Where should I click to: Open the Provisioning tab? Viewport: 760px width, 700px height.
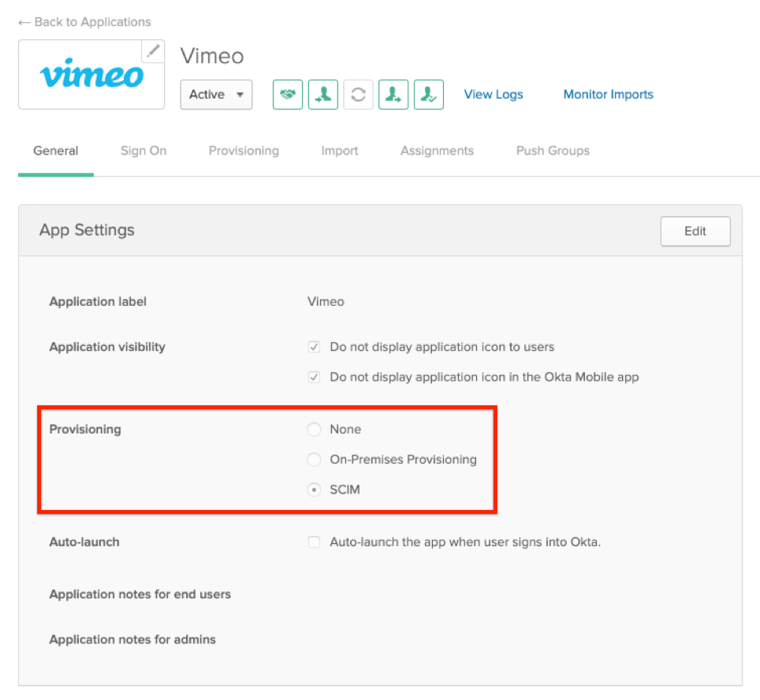244,151
